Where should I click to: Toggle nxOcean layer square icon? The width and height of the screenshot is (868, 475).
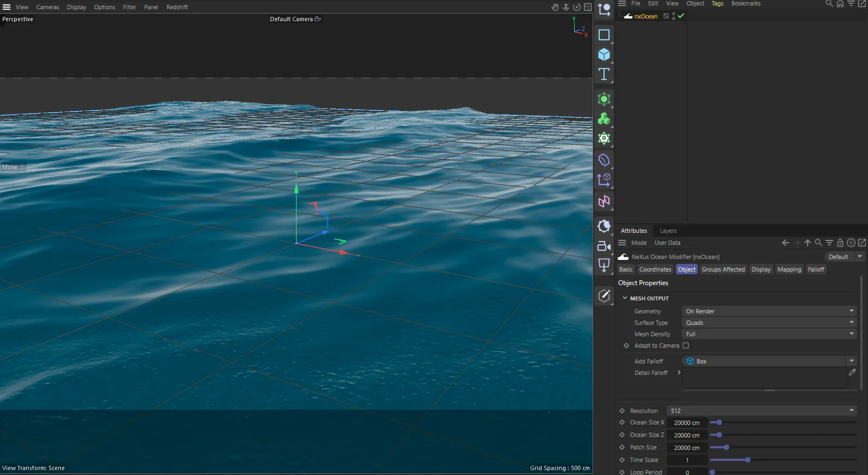point(666,16)
